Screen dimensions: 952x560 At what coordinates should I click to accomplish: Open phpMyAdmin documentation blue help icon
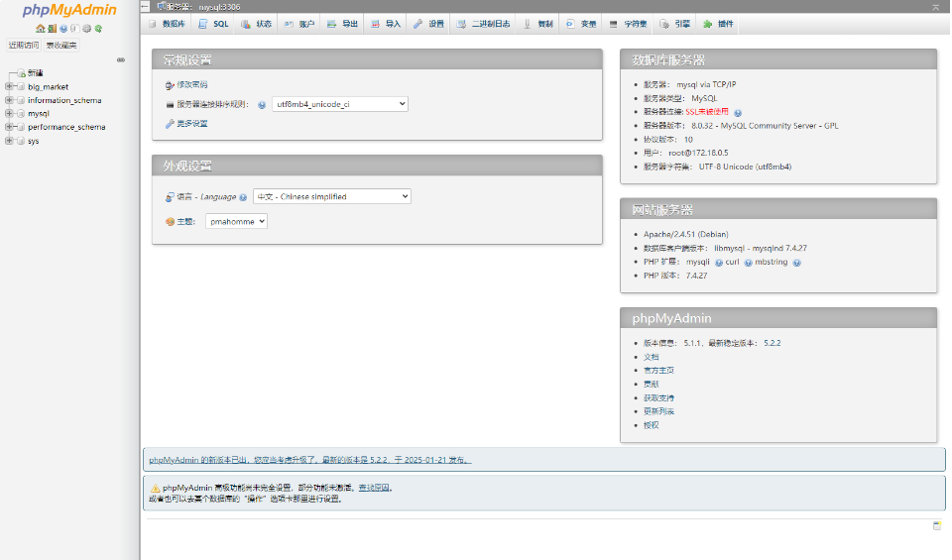[x=63, y=29]
